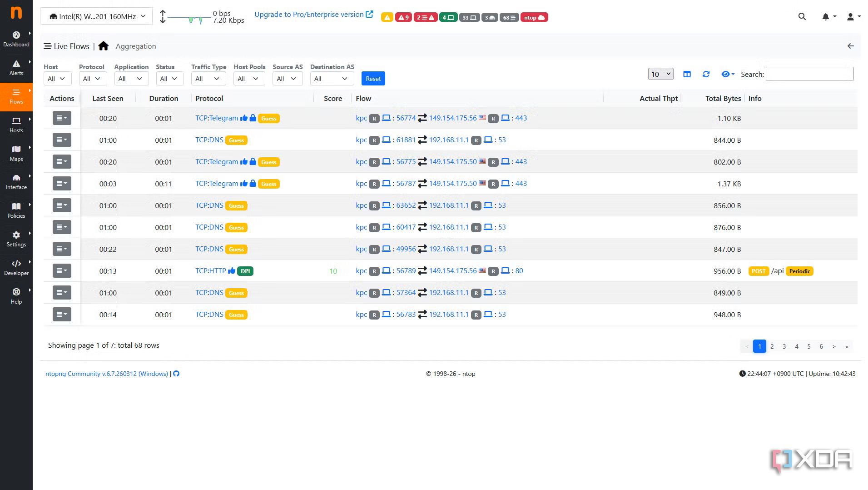Click the back arrow at the top right
Image resolution: width=868 pixels, height=490 pixels.
(851, 46)
